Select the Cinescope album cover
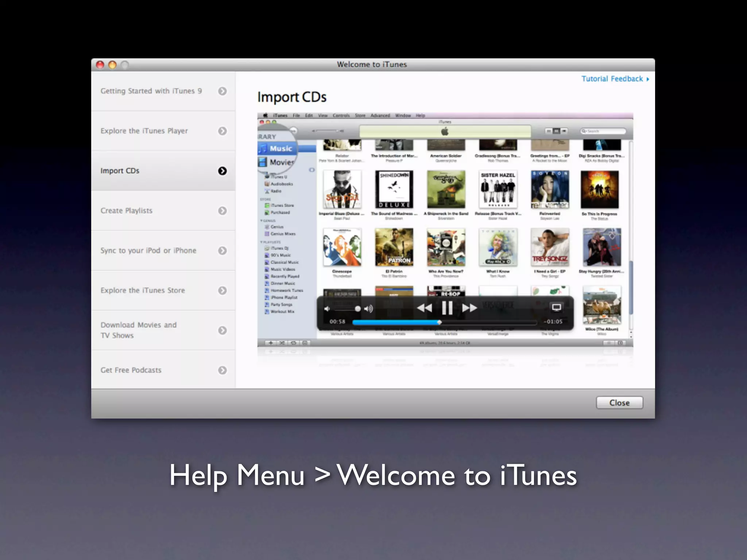The image size is (747, 560). pyautogui.click(x=342, y=248)
